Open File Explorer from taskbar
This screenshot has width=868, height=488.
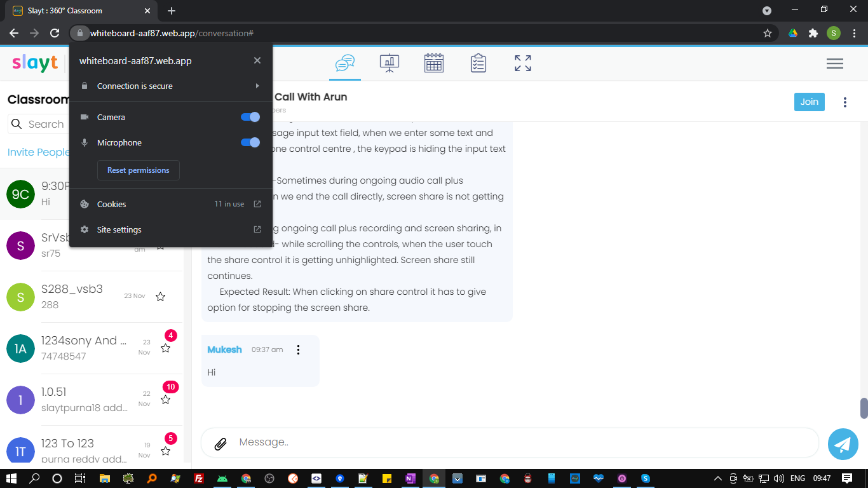(104, 478)
